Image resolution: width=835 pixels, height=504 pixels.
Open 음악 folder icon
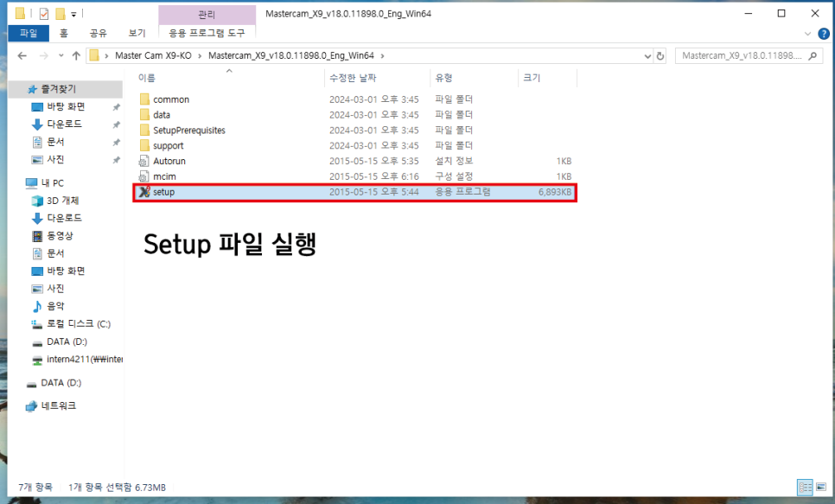click(37, 306)
